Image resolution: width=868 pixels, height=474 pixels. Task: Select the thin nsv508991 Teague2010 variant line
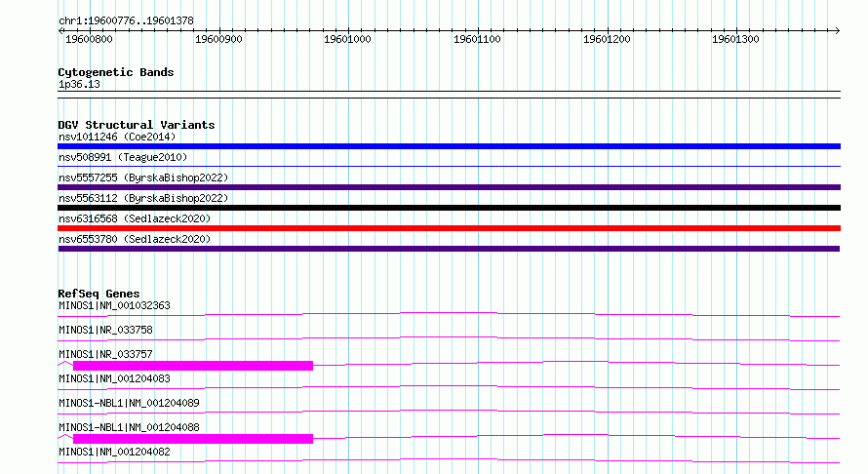(449, 166)
